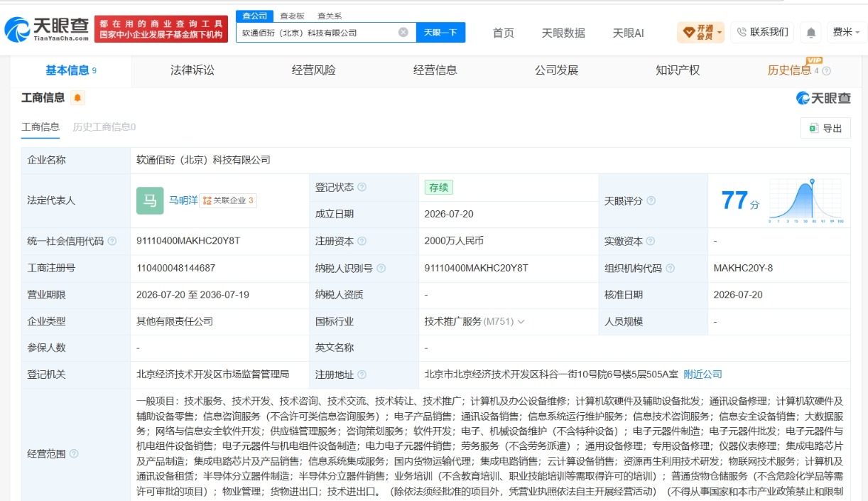The height and width of the screenshot is (501, 868).
Task: Open the 知识产权 tab
Action: click(678, 70)
